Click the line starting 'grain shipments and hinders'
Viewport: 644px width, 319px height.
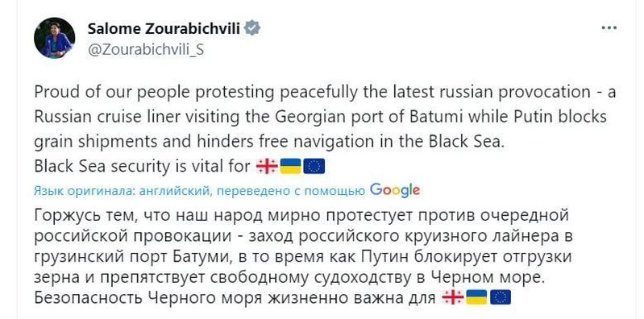point(268,142)
